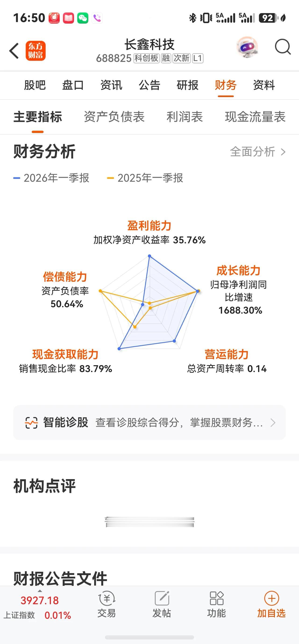
Task: Toggle the 2026年一季报 legend series
Action: (x=51, y=178)
